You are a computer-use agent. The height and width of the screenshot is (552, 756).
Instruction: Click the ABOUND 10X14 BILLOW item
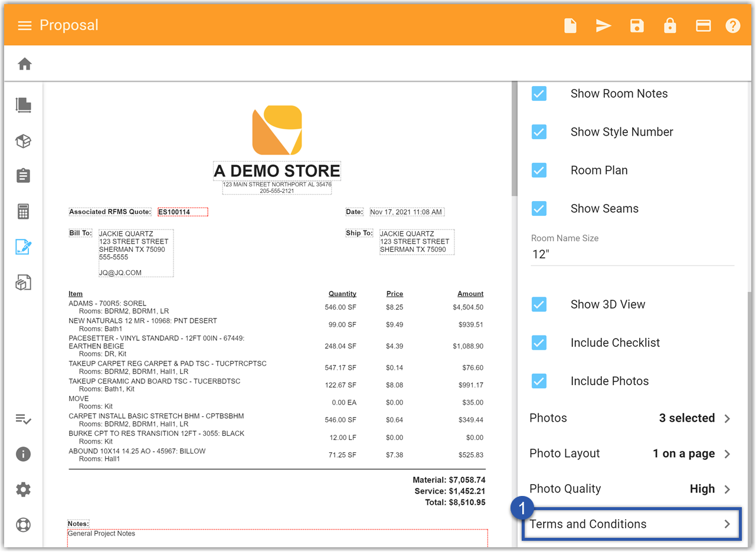[137, 451]
